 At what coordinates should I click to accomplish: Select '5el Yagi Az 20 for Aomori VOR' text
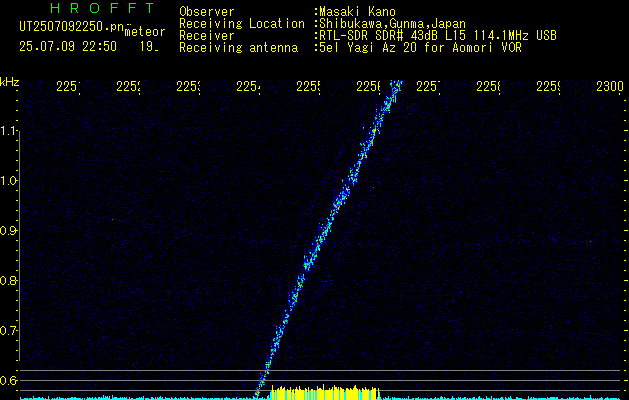pos(420,48)
